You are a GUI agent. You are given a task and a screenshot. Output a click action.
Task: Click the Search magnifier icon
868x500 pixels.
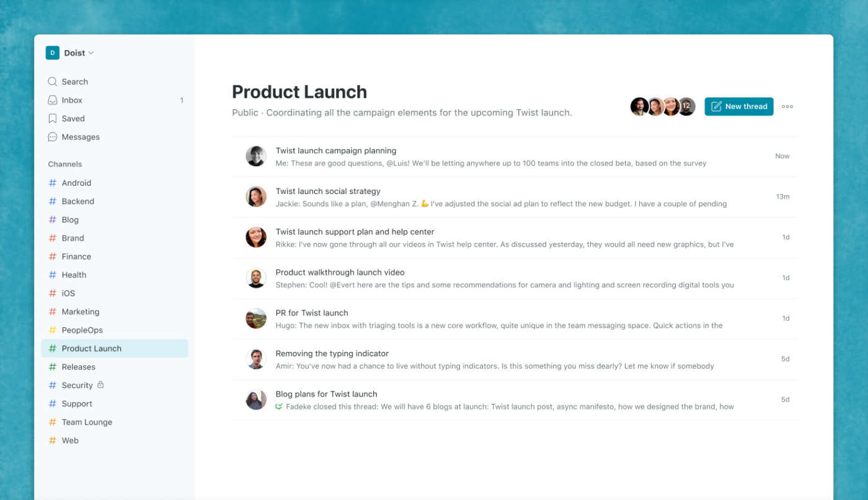53,82
